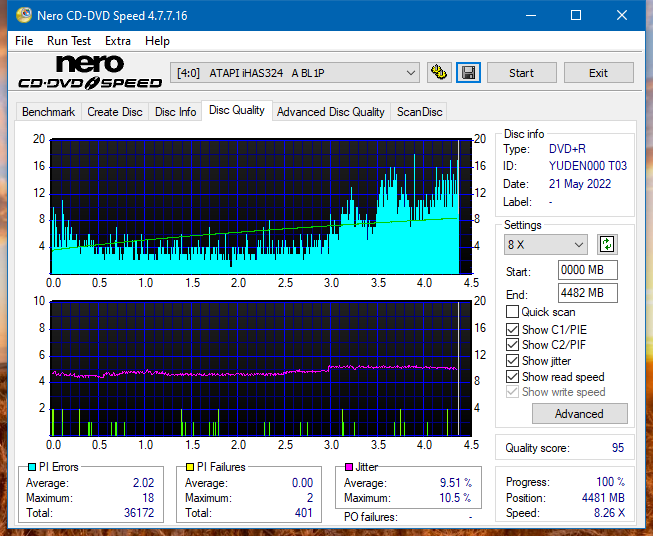Open the Extra menu

pos(118,41)
